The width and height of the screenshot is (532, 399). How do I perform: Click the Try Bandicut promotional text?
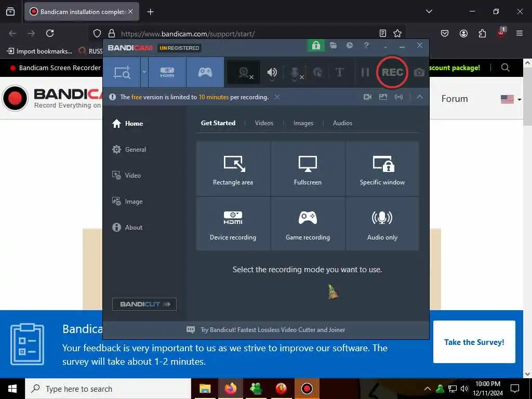click(x=273, y=330)
